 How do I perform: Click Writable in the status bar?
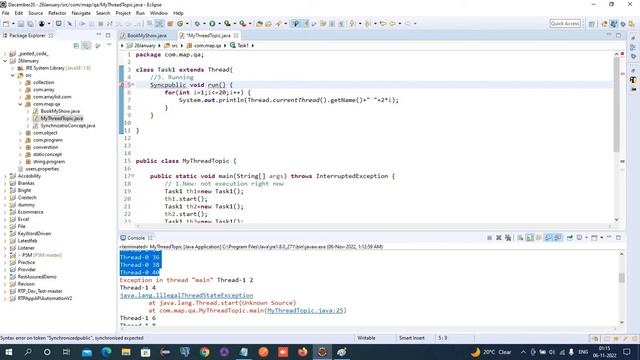(366, 338)
